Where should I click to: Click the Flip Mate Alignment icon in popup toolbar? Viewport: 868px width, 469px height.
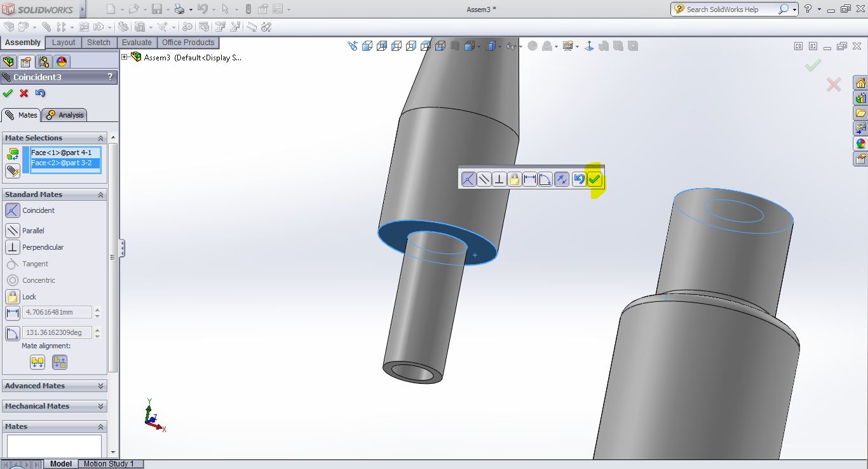pos(562,179)
